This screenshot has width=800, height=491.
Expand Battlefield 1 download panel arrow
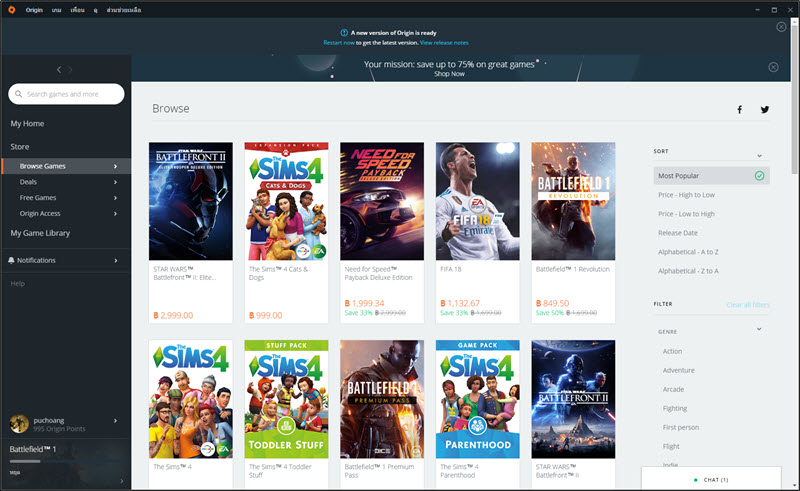tap(121, 480)
